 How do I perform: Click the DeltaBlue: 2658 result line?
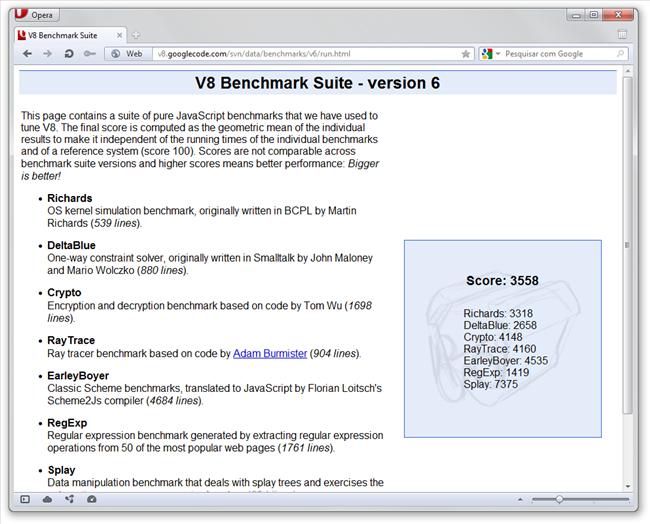pyautogui.click(x=500, y=325)
